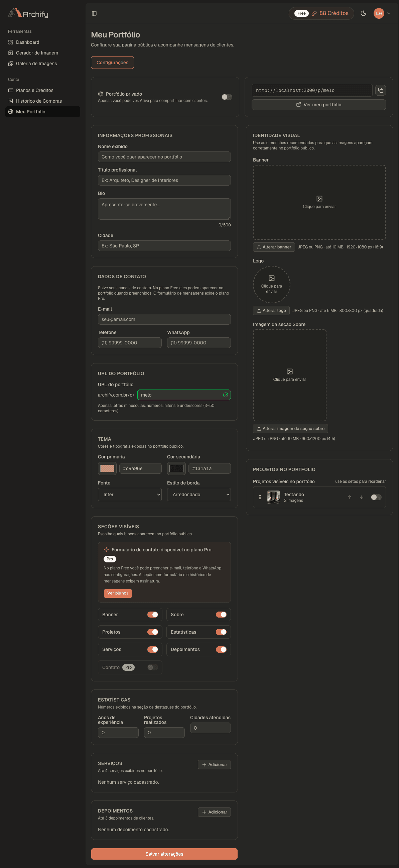Screen dimensions: 399x868
Task: Click Alterar logo button
Action: (x=271, y=311)
